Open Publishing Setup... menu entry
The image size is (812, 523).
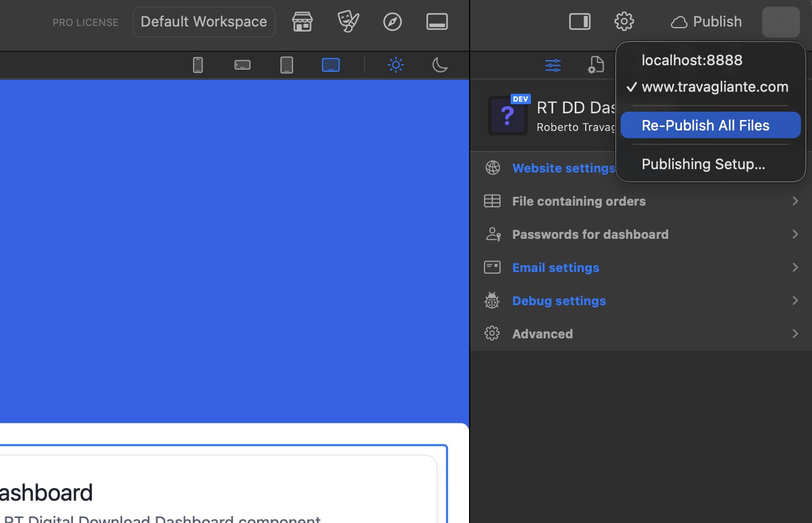pyautogui.click(x=711, y=164)
